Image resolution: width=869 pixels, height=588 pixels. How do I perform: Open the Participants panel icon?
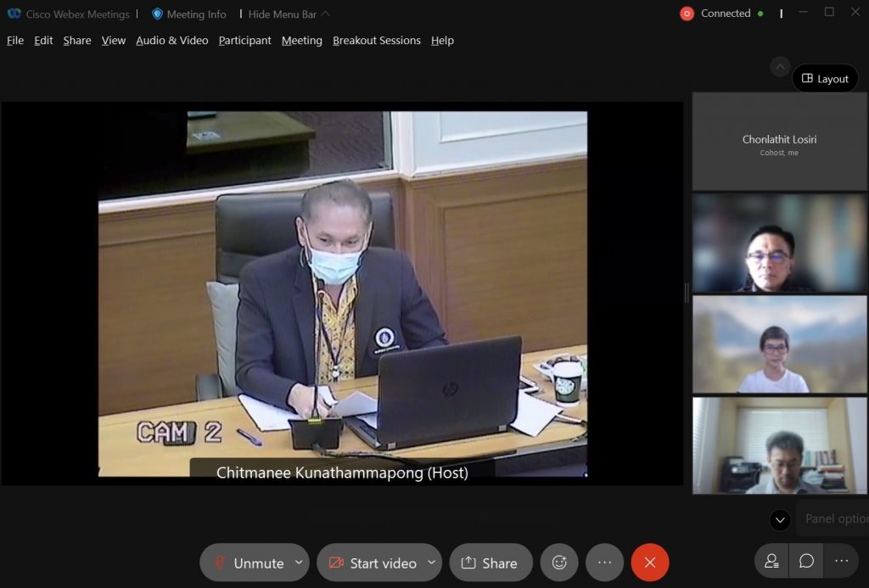(771, 561)
